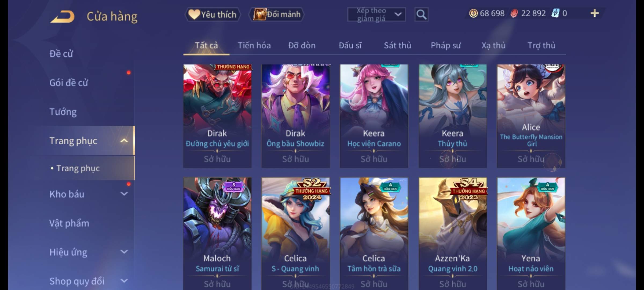Viewport: 644px width, 290px height.
Task: Collapse the Trang phục sidebar section
Action: pyautogui.click(x=124, y=141)
